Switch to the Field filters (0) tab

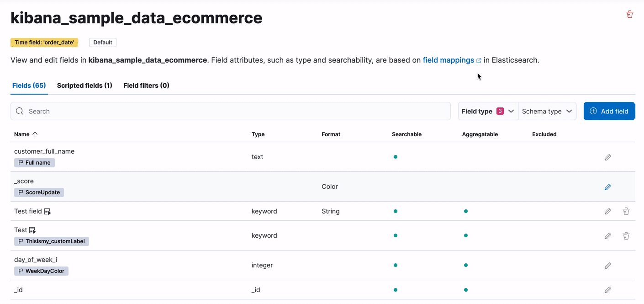coord(146,85)
